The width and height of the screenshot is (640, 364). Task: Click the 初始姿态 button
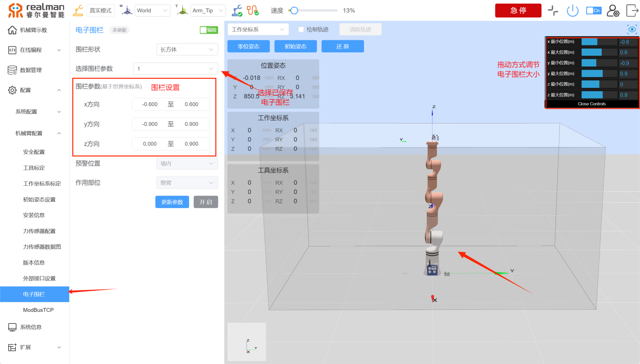296,46
